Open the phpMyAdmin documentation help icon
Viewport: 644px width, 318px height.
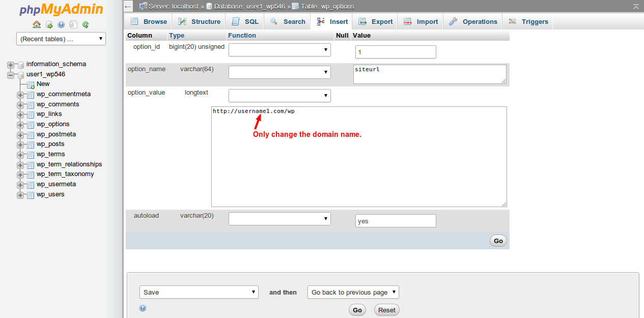click(x=61, y=24)
